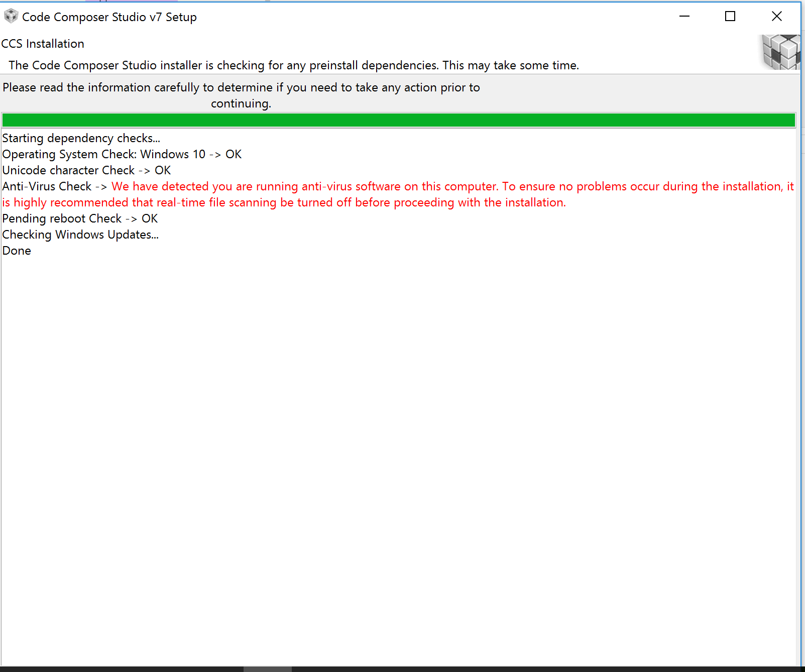Click the 'Checking Windows Updates...' line
This screenshot has width=805, height=672.
coord(80,235)
